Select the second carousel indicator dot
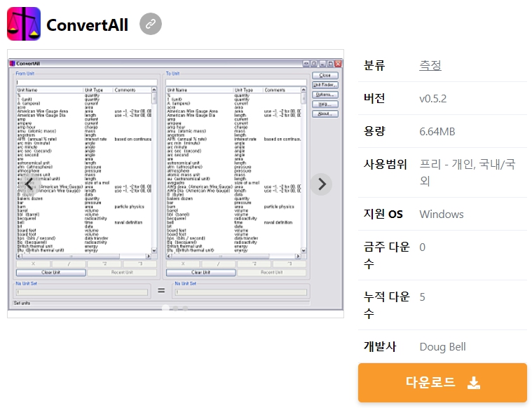The width and height of the screenshot is (532, 408). [175, 308]
